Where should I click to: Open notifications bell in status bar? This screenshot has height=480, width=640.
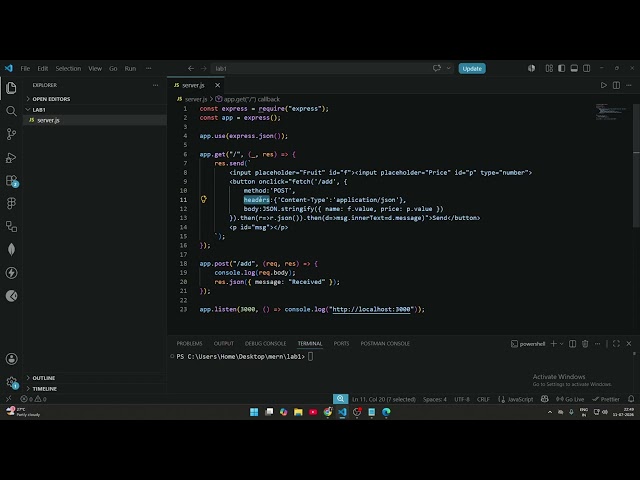631,399
